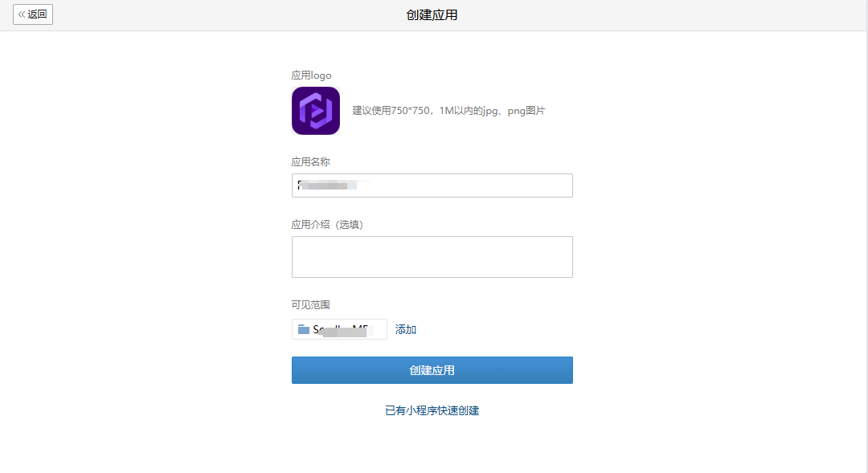Viewport: 868px width, 473px height.
Task: Click the 应用名称 label
Action: tap(310, 162)
